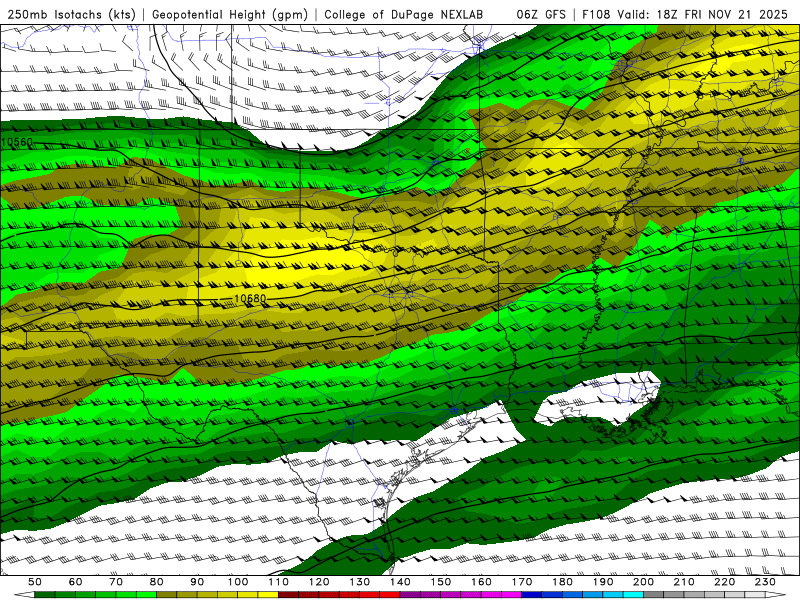Click the 120 value on the color scale
The height and width of the screenshot is (600, 800).
coord(319,582)
